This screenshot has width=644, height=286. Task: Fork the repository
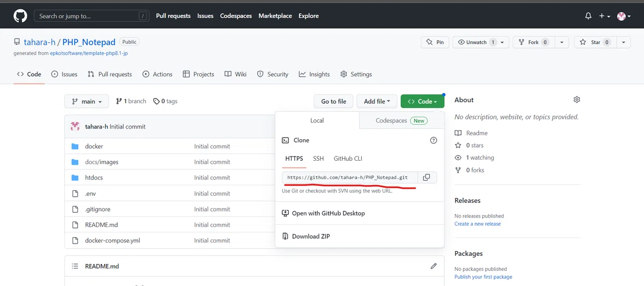tap(533, 42)
